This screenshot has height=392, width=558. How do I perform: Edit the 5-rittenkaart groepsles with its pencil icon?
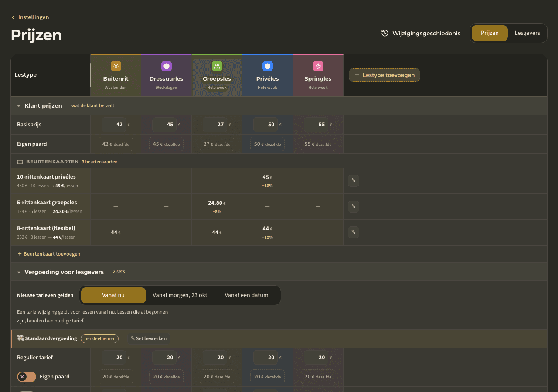pyautogui.click(x=354, y=206)
